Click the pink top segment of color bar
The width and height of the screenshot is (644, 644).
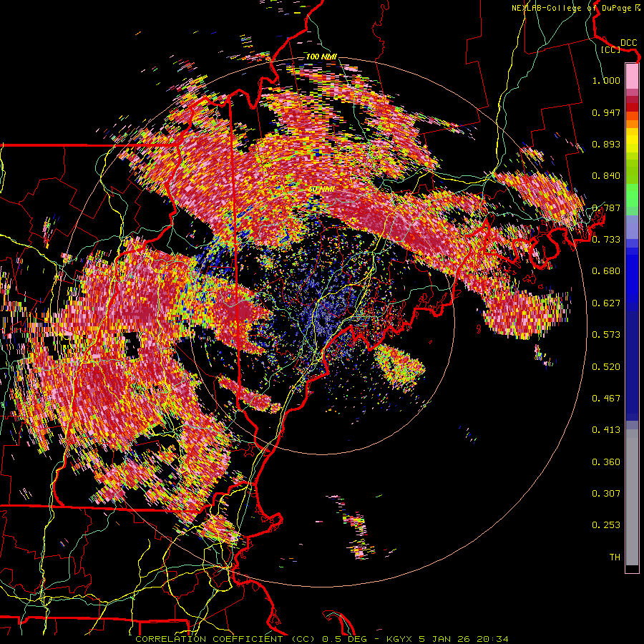click(632, 76)
